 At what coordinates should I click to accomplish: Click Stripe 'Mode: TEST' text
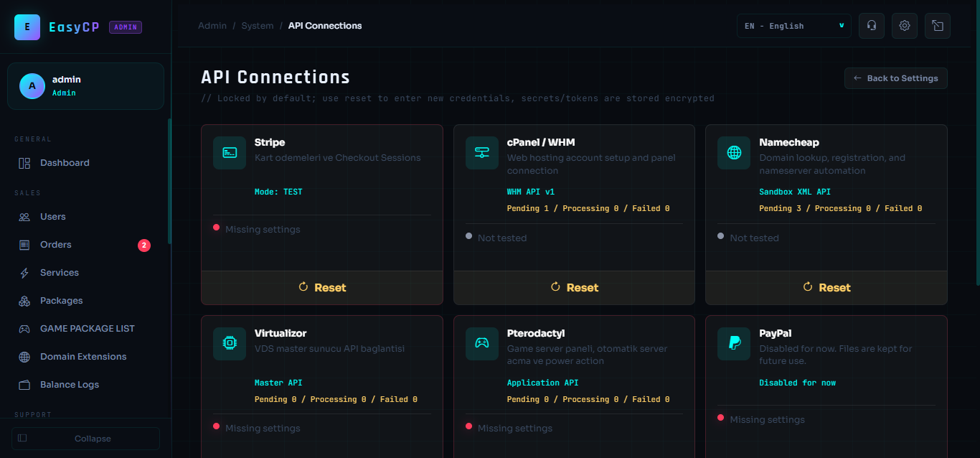(278, 192)
